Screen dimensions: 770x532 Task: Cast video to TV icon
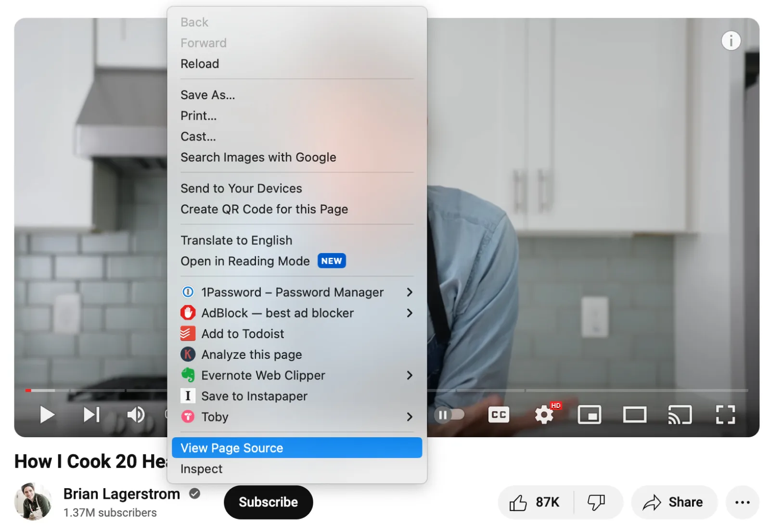pos(680,415)
